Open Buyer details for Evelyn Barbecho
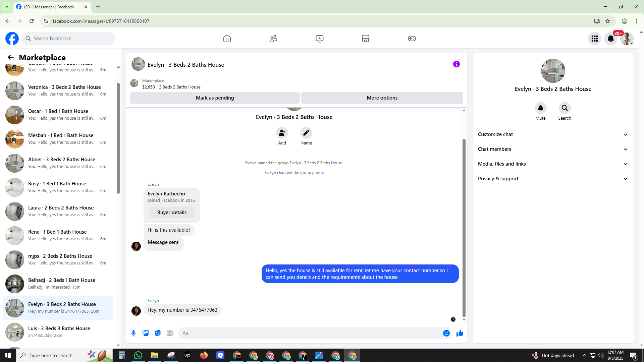The width and height of the screenshot is (644, 362). 172,213
